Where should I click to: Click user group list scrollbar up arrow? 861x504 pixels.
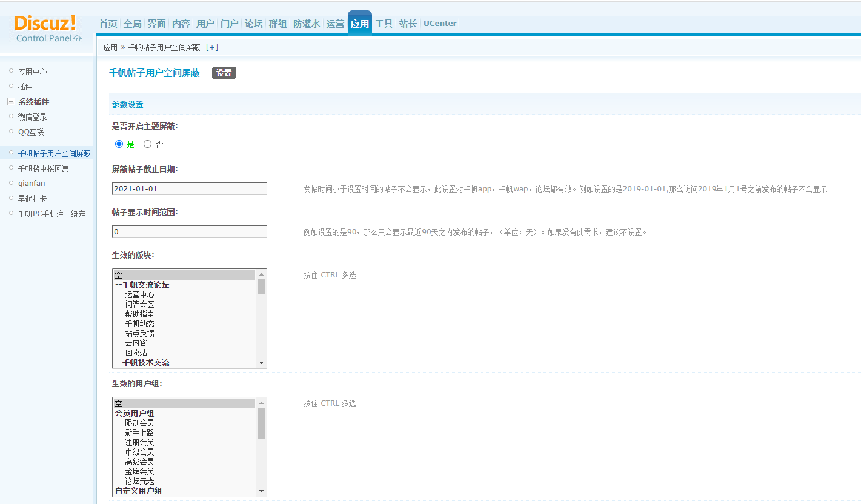(261, 403)
